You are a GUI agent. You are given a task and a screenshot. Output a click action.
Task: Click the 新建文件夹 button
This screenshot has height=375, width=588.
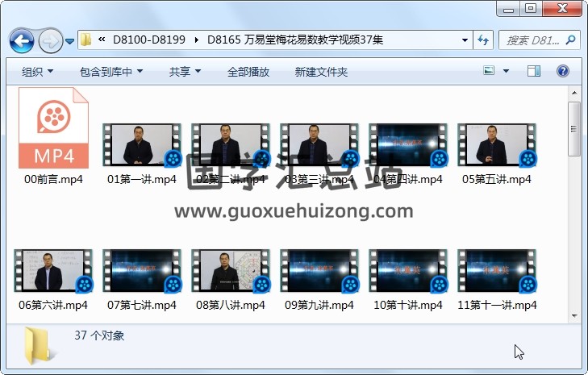pyautogui.click(x=321, y=72)
